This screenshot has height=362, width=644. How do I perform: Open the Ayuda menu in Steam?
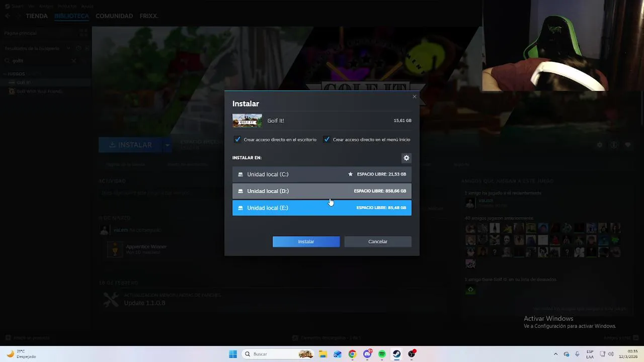[88, 6]
